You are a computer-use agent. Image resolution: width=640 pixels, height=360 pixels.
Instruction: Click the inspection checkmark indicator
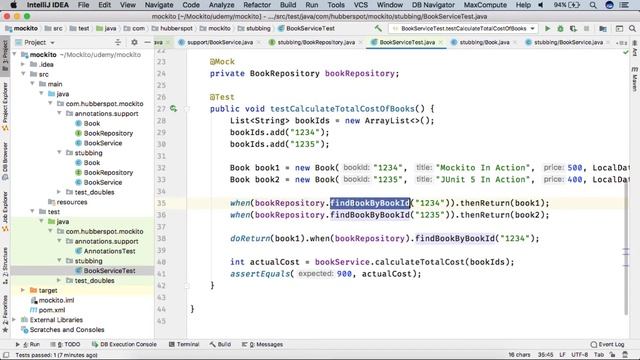(626, 52)
